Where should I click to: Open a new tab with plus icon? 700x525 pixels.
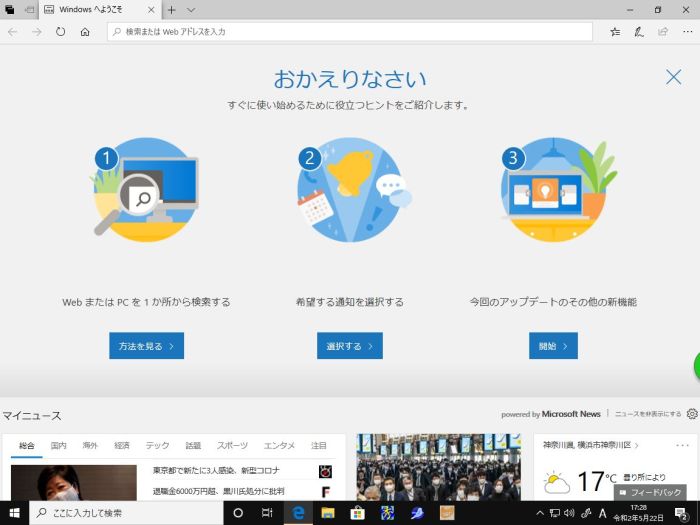point(171,10)
